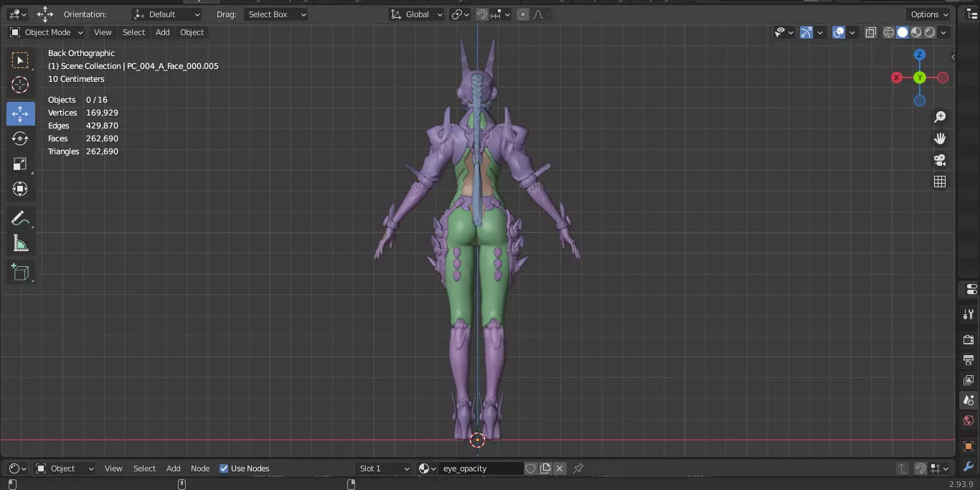980x490 pixels.
Task: Choose the Add Cube tool
Action: 20,273
